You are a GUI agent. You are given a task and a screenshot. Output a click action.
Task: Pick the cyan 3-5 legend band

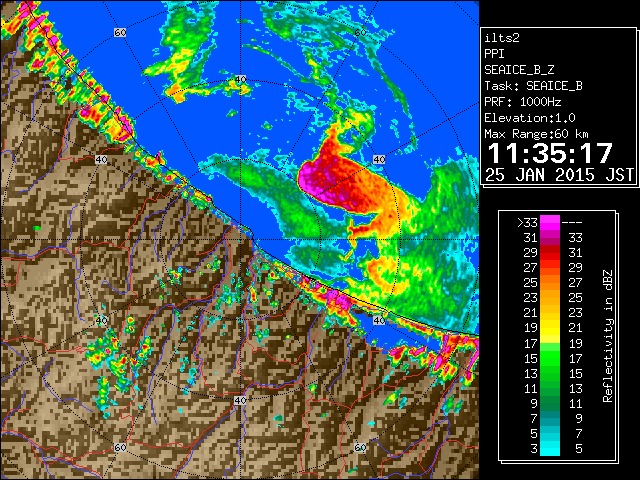pyautogui.click(x=550, y=448)
